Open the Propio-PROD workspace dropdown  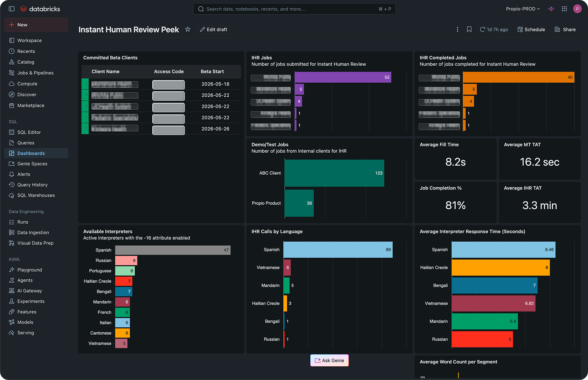pyautogui.click(x=523, y=9)
